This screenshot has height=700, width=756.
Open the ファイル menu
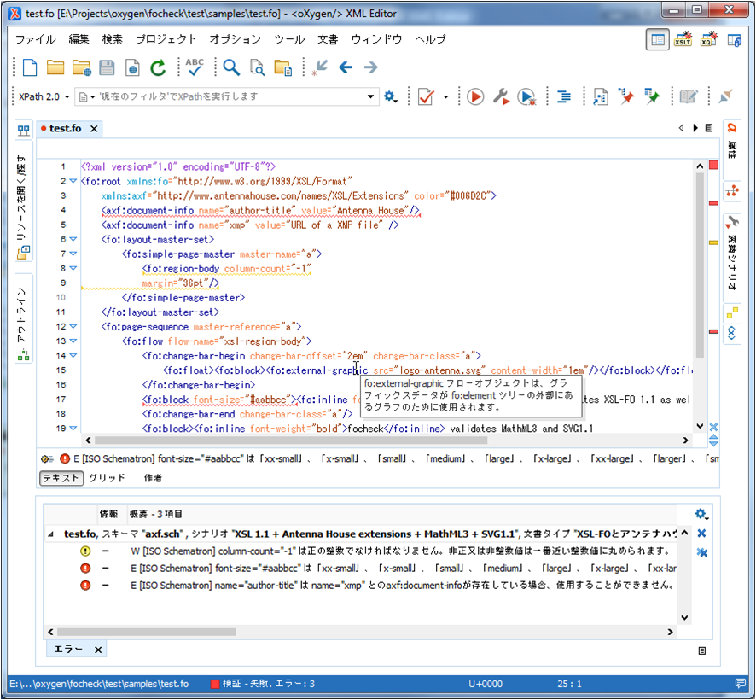[x=35, y=39]
